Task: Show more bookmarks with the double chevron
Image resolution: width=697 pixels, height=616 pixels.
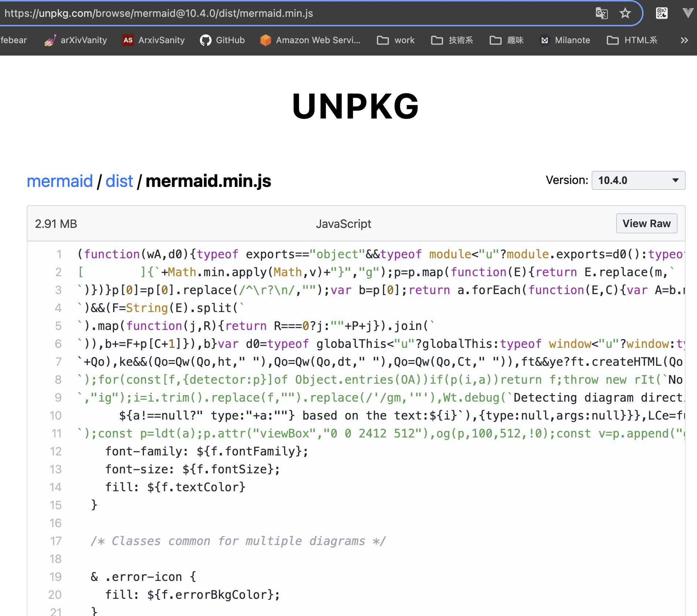Action: click(684, 40)
